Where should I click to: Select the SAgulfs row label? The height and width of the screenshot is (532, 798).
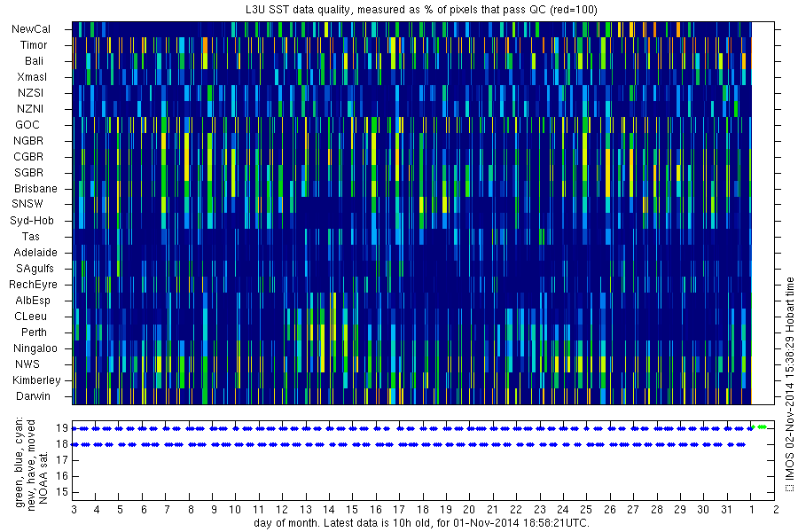[x=35, y=269]
